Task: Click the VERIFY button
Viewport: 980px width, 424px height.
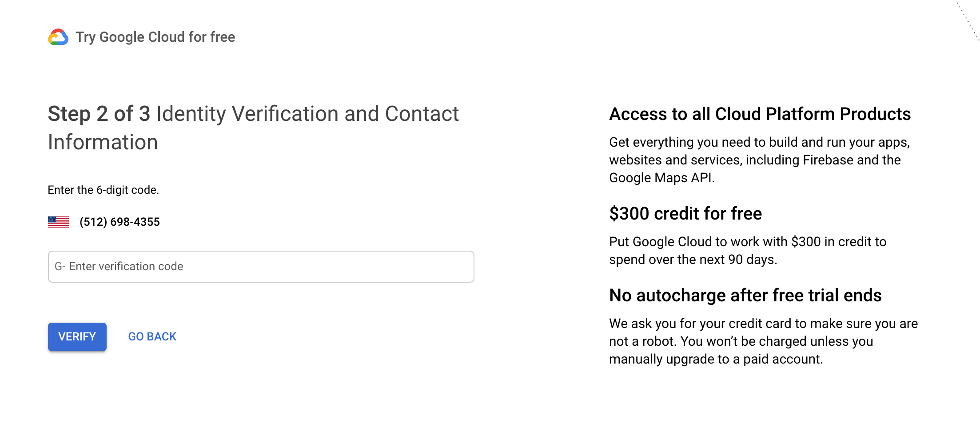Action: [77, 336]
